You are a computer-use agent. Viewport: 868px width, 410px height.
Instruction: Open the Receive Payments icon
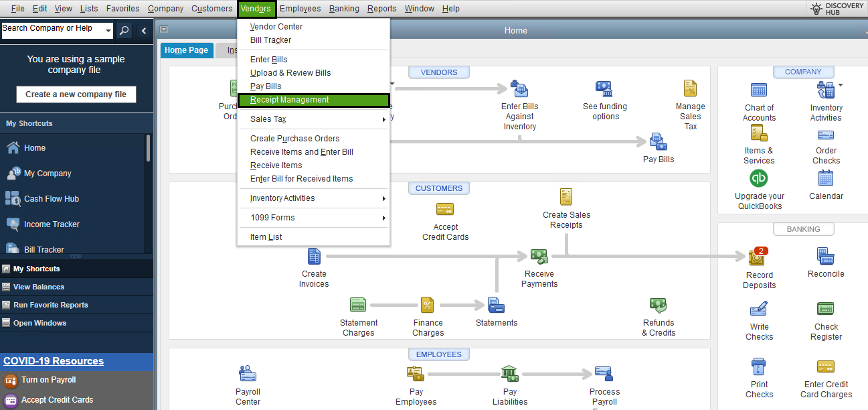click(539, 256)
